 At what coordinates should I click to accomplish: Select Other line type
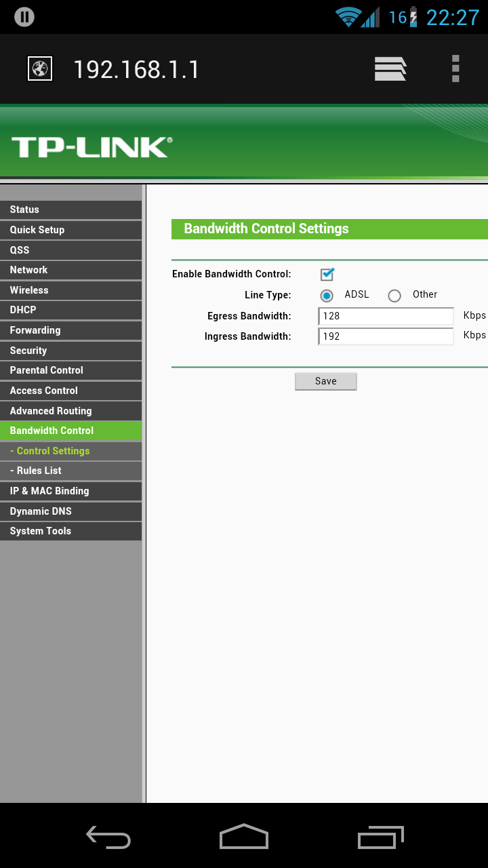pos(394,296)
